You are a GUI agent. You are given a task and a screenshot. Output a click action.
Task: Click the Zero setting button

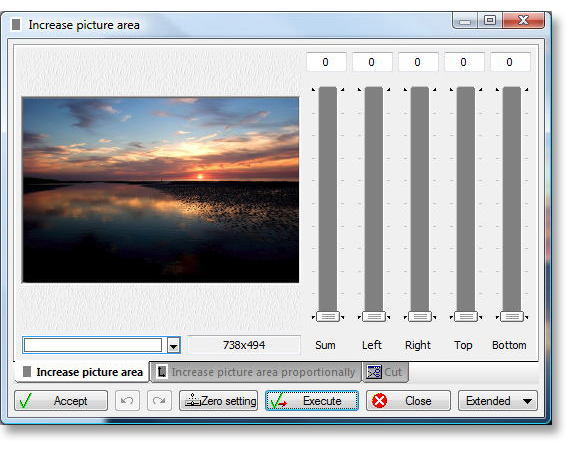(219, 400)
